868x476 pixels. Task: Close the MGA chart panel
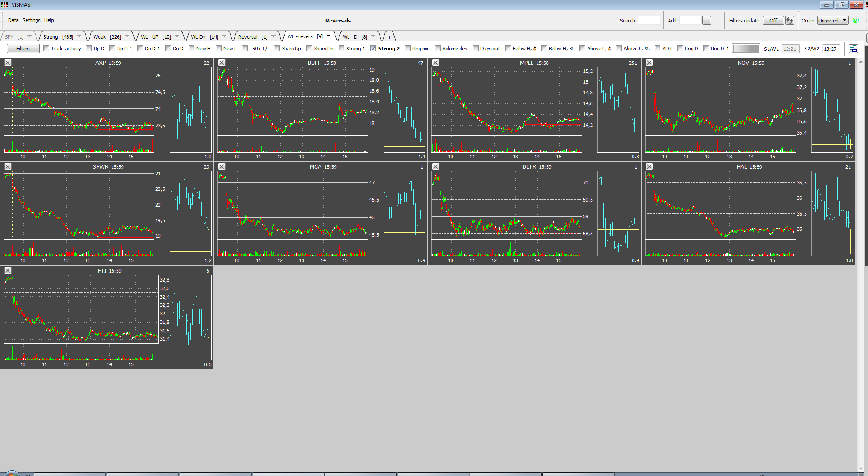tap(222, 166)
